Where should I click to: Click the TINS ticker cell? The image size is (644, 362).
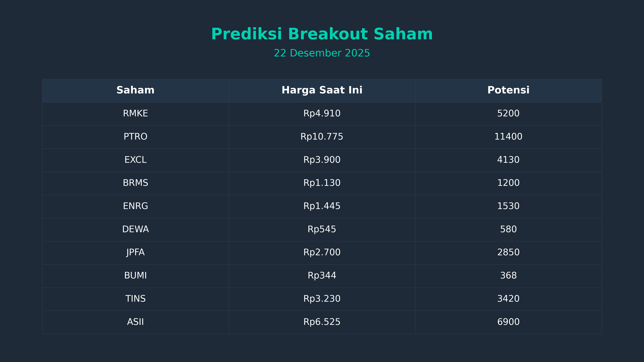[x=135, y=299]
